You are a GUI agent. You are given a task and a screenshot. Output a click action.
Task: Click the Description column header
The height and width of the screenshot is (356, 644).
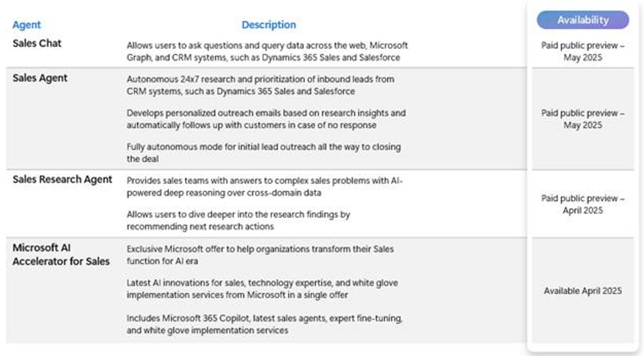(268, 25)
